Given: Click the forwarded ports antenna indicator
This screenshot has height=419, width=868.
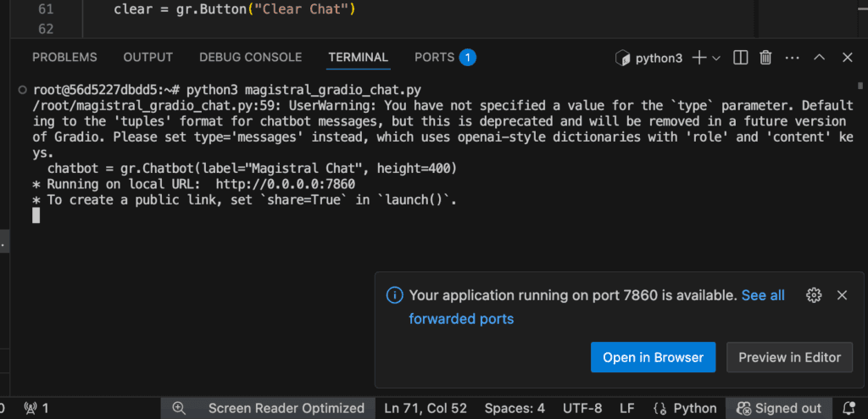Looking at the screenshot, I should tap(36, 409).
